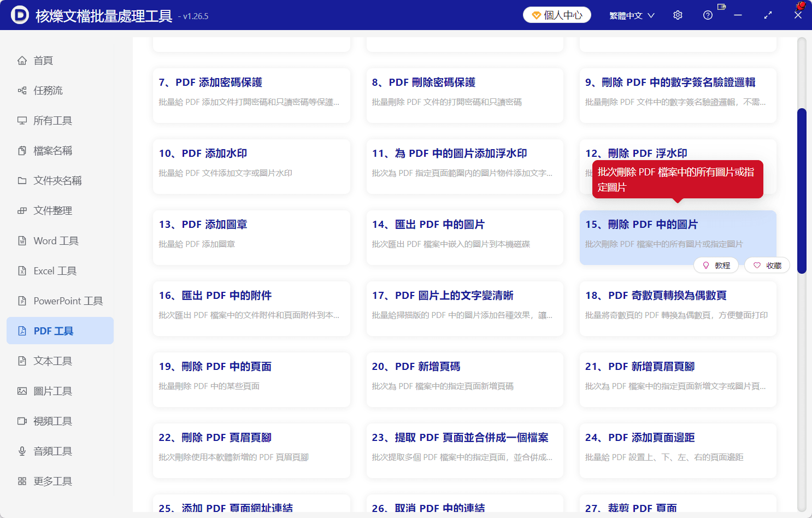Image resolution: width=812 pixels, height=518 pixels.
Task: Select 所有工具 in the sidebar
Action: 60,121
